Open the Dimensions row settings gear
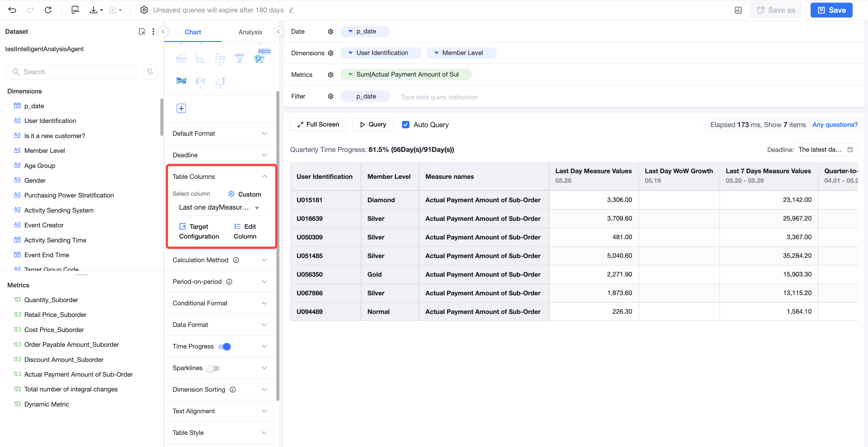The image size is (868, 447). tap(330, 53)
